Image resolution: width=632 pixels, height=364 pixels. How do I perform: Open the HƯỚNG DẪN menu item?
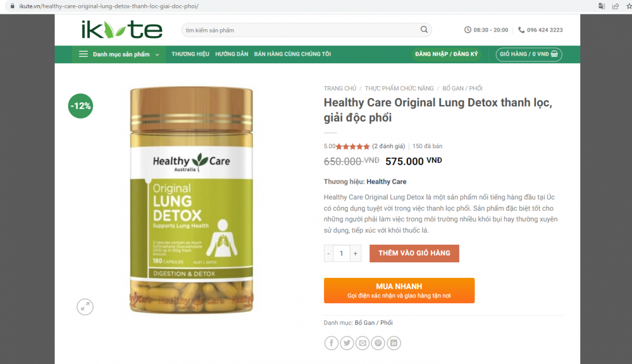232,54
